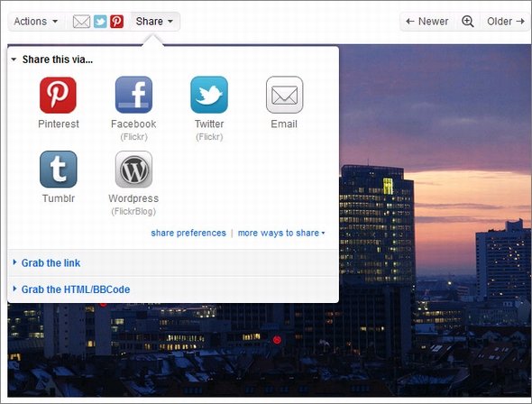Image resolution: width=532 pixels, height=404 pixels.
Task: Click the city skyline photo
Action: pos(435,221)
